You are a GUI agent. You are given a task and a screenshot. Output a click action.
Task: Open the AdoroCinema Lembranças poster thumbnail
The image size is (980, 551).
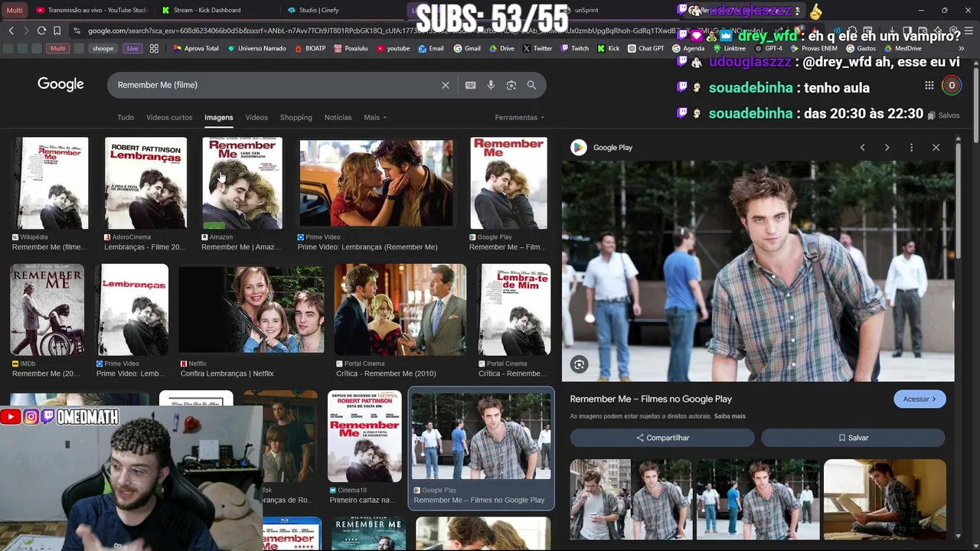click(145, 184)
